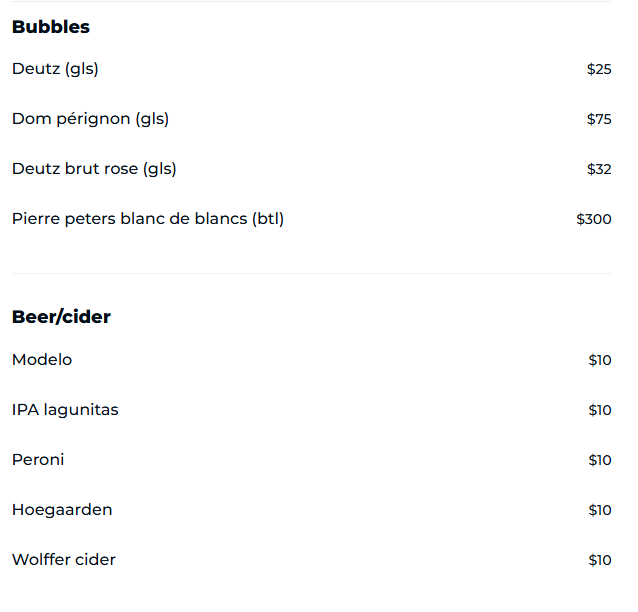Select Dom pérignon (gls) item
Screen dimensions: 638x612
[90, 119]
